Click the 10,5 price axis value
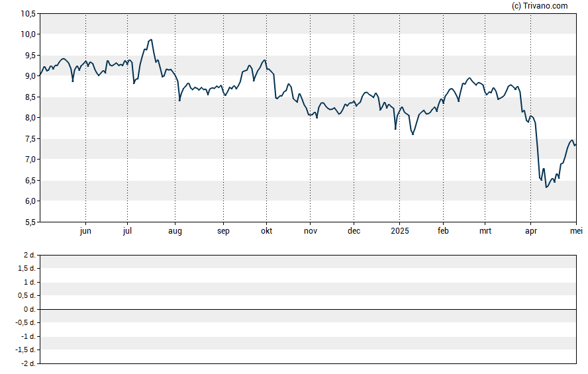The image size is (588, 374). point(28,14)
